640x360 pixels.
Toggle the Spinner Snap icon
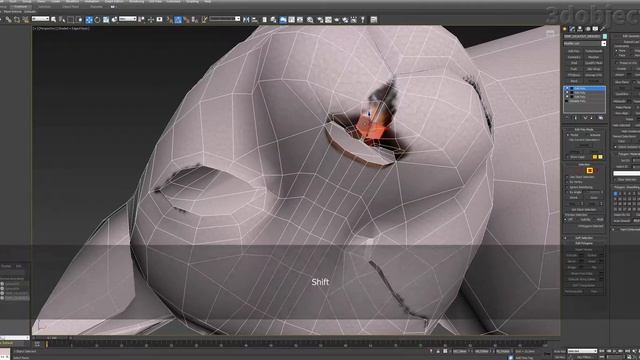pyautogui.click(x=196, y=19)
